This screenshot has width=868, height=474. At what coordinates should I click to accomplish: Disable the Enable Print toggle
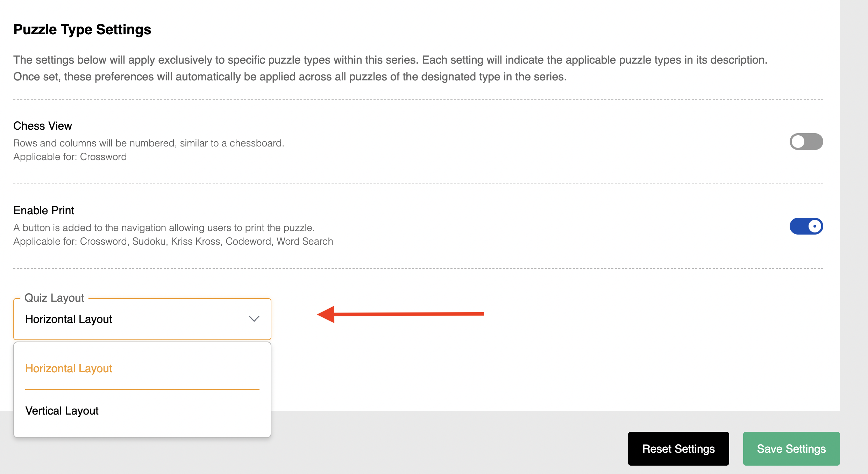click(806, 226)
